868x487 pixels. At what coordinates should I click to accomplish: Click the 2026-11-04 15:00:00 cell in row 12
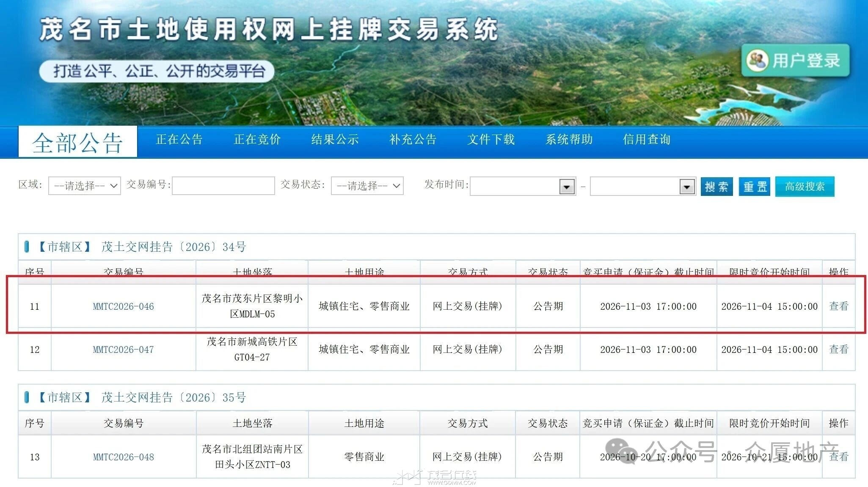pyautogui.click(x=769, y=349)
